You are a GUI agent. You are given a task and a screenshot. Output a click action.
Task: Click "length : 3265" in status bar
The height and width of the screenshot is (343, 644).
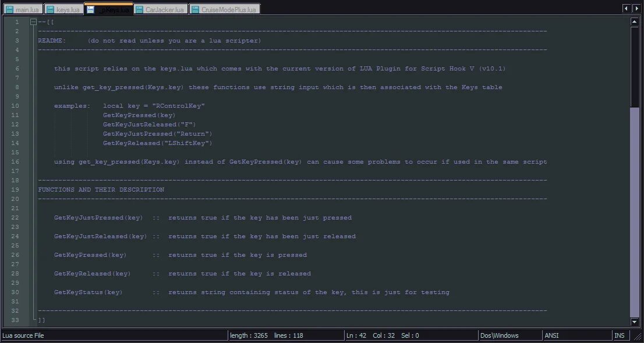[x=249, y=335]
